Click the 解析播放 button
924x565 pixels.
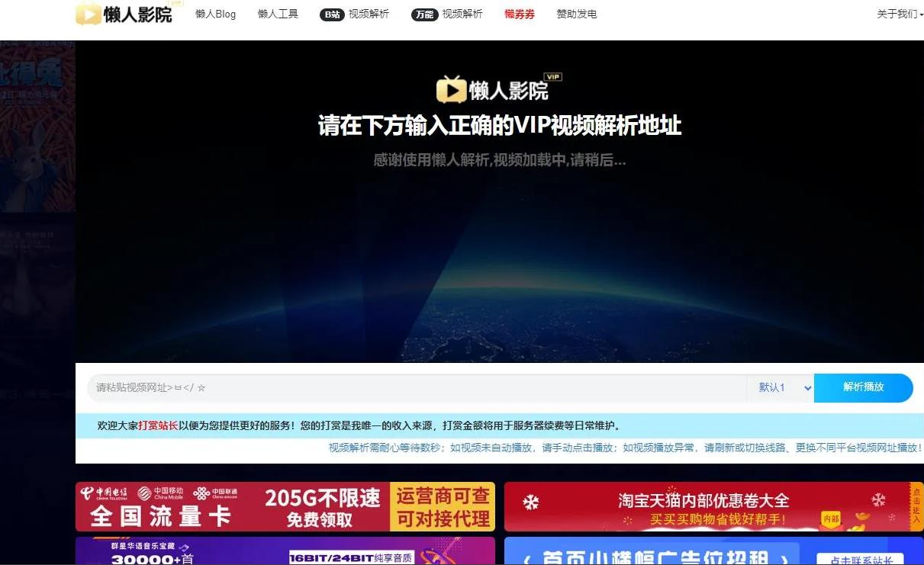pyautogui.click(x=864, y=388)
